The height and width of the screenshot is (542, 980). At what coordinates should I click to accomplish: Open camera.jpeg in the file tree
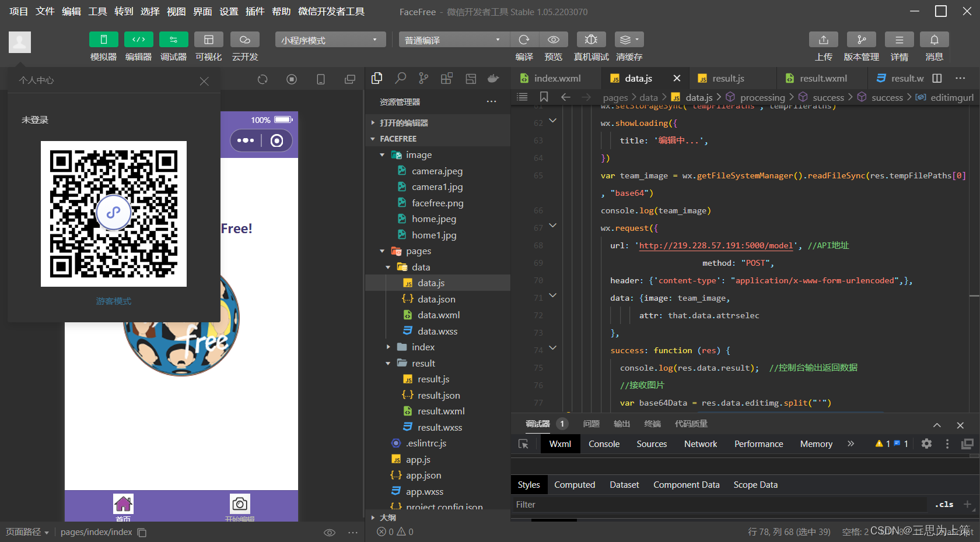[437, 171]
